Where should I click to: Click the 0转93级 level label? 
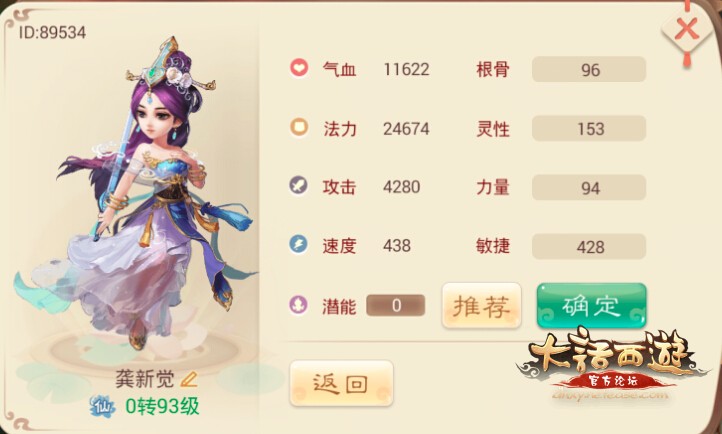[x=163, y=406]
